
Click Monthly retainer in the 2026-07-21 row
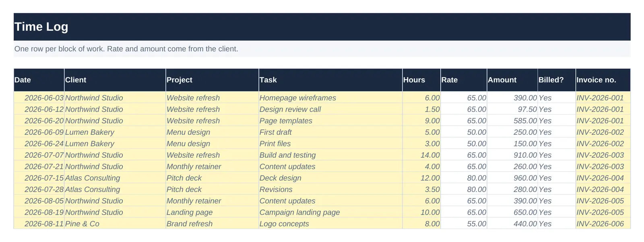point(212,167)
